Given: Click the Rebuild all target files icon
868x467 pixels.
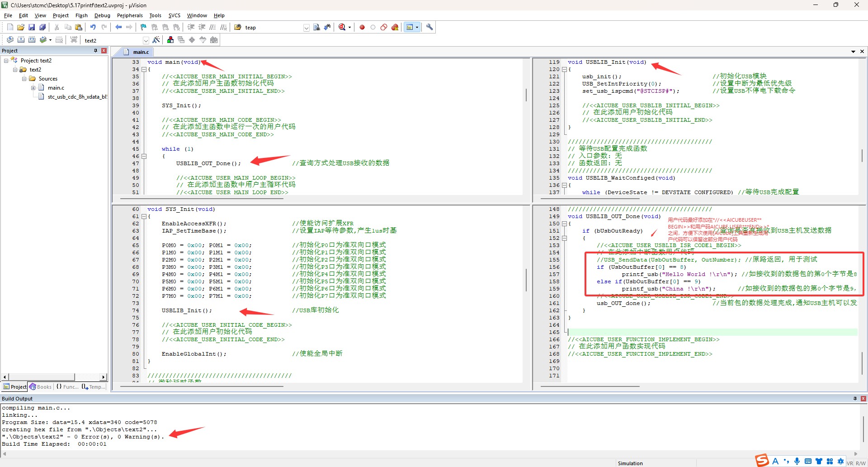Looking at the screenshot, I should click(x=32, y=40).
